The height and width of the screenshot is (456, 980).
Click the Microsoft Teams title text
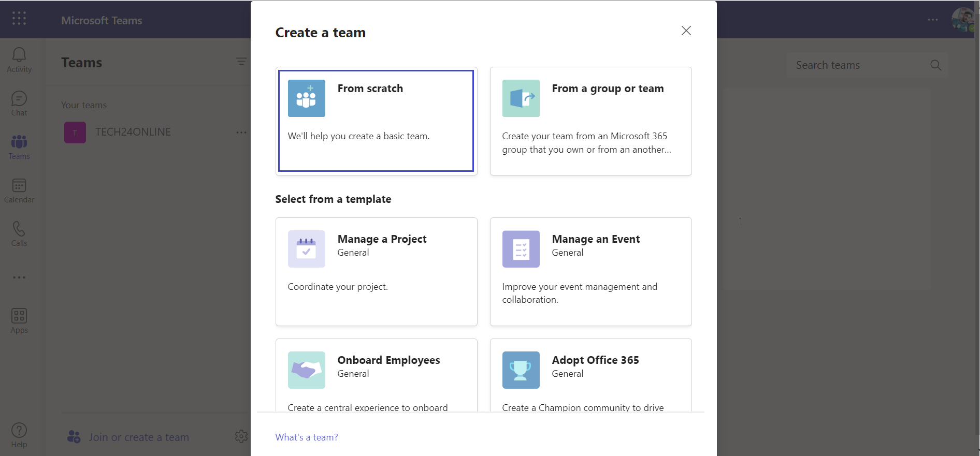click(x=102, y=21)
